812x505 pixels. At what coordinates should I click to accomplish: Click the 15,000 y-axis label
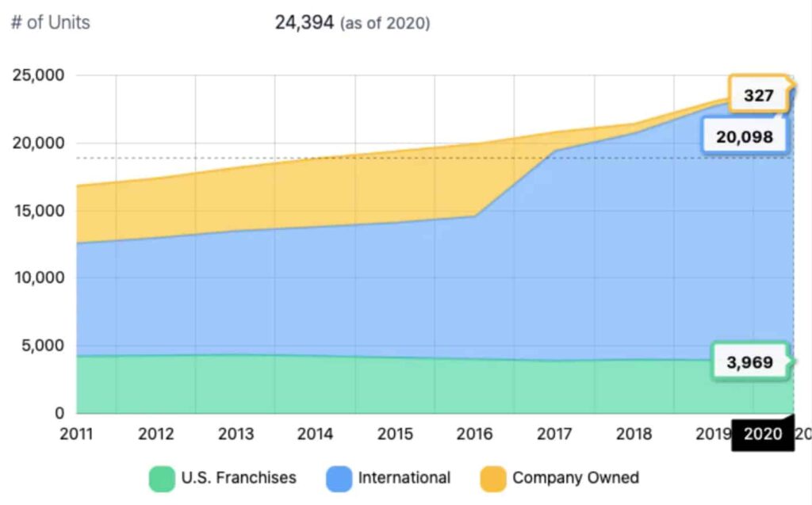[x=38, y=211]
